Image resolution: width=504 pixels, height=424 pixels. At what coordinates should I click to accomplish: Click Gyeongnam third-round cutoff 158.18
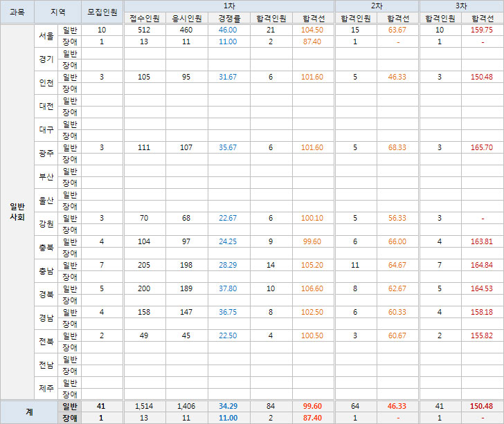click(482, 312)
